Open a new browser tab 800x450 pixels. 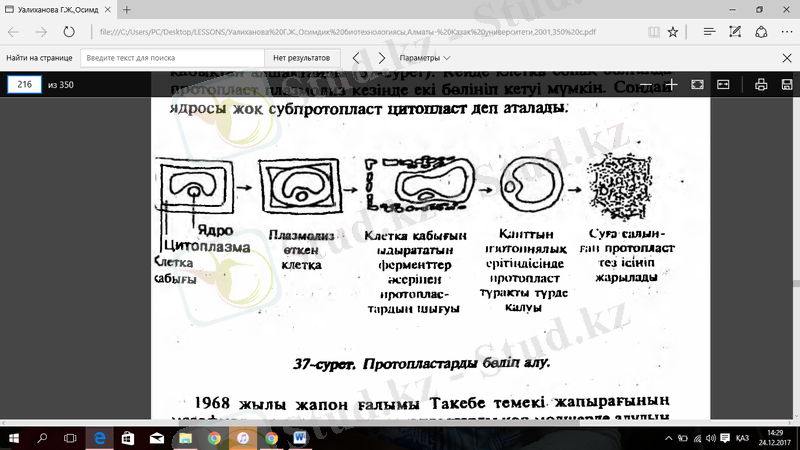(x=127, y=10)
